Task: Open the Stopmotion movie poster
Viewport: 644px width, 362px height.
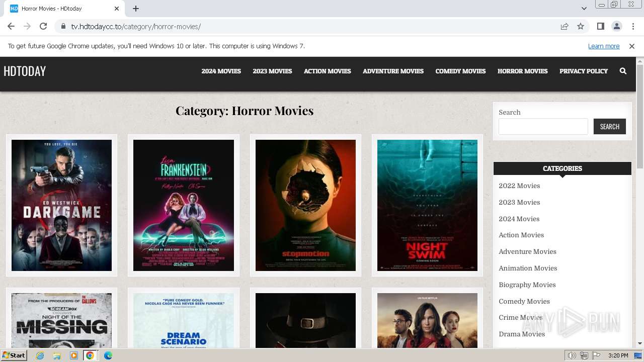Action: click(305, 205)
